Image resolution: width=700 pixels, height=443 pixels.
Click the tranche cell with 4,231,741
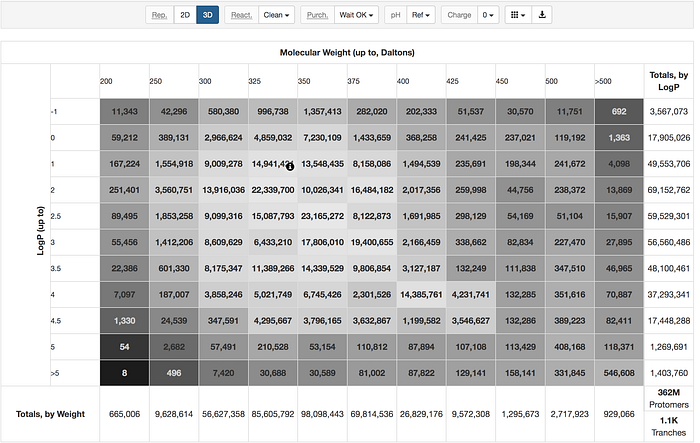tap(471, 295)
